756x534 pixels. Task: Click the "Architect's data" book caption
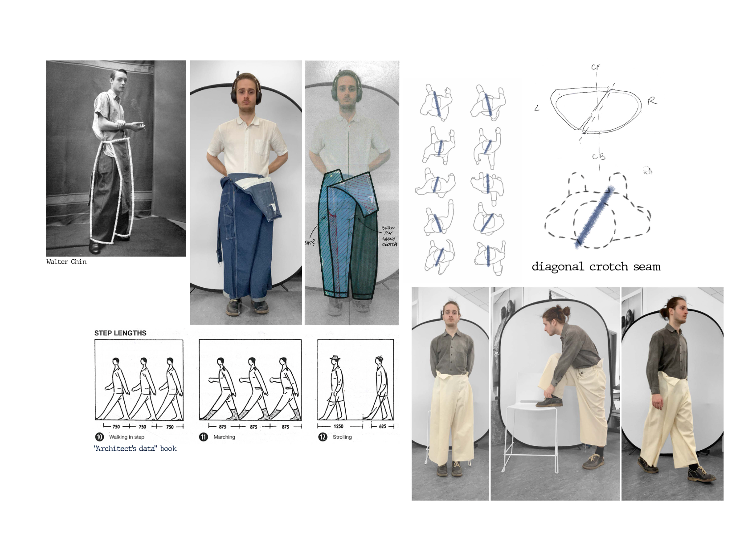click(x=135, y=448)
